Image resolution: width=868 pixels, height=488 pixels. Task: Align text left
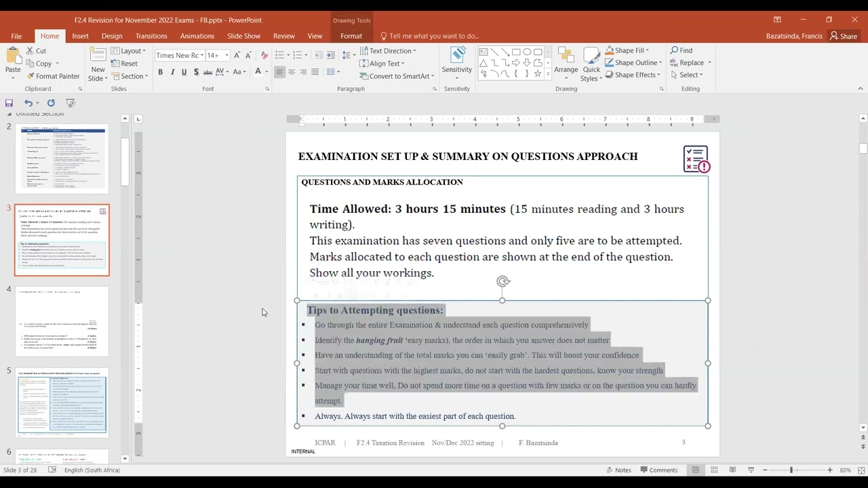[x=279, y=72]
